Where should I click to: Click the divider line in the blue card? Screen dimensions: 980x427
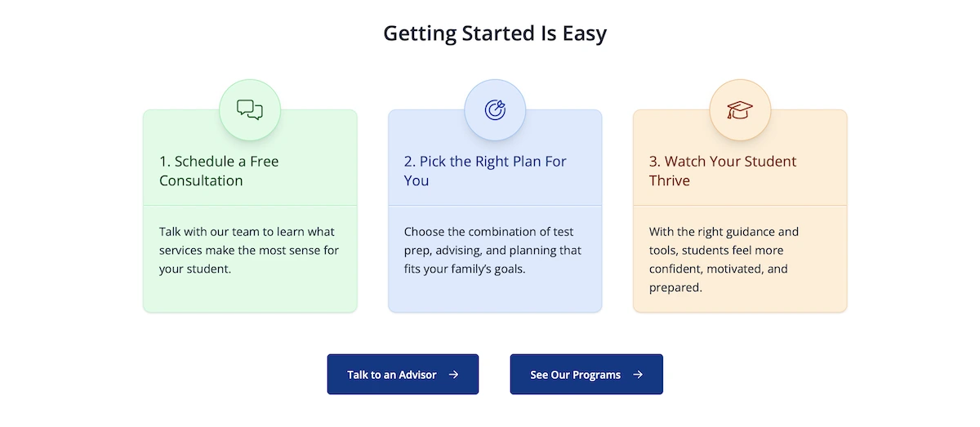[495, 205]
